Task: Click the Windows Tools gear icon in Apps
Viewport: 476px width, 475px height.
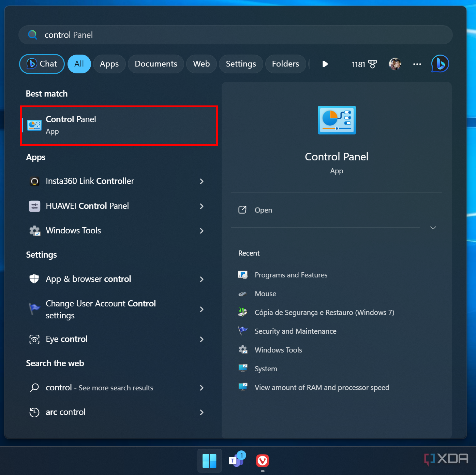Action: (34, 231)
